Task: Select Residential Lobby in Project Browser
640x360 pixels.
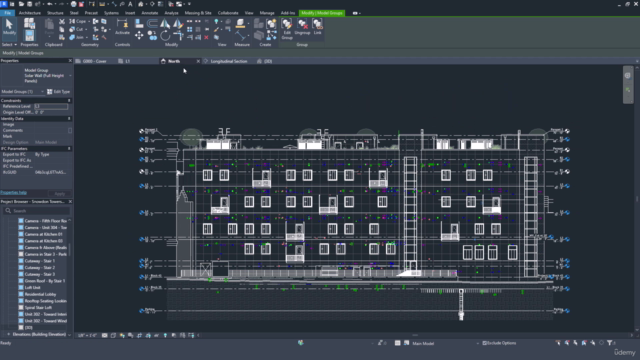Action: tap(40, 294)
